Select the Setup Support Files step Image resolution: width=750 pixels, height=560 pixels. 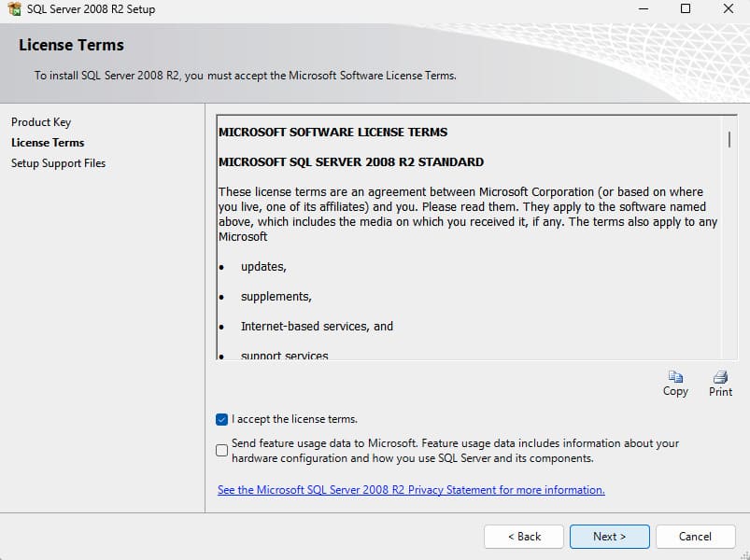click(58, 163)
